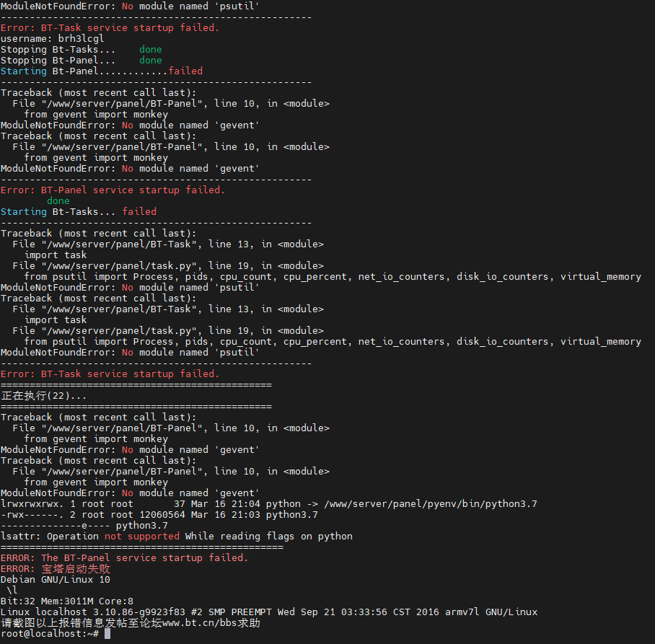The image size is (655, 644).
Task: Click 'Core:8' value
Action: coord(115,602)
